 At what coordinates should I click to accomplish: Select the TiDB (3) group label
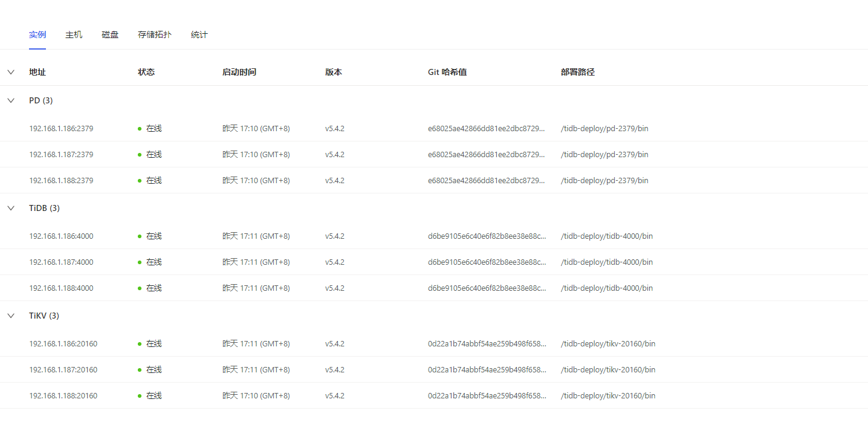(x=44, y=208)
